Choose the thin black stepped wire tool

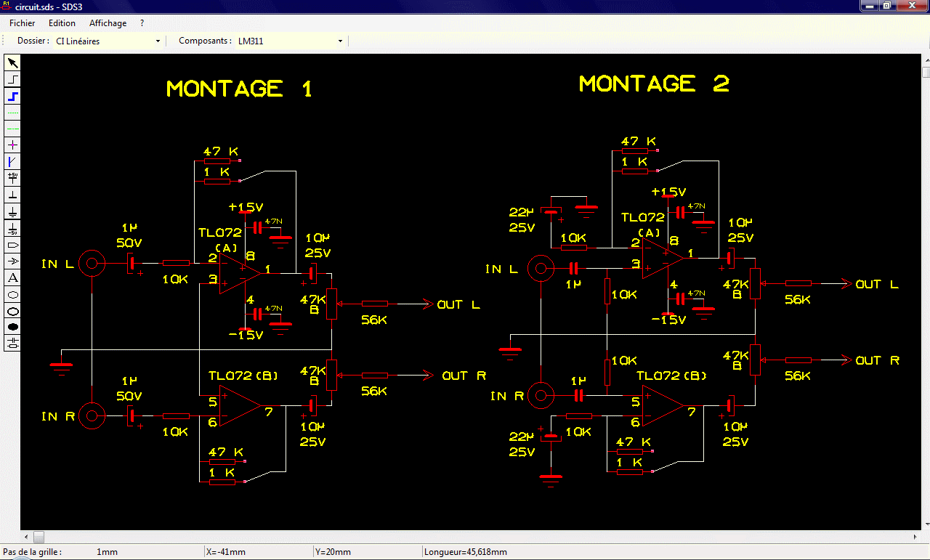click(12, 79)
